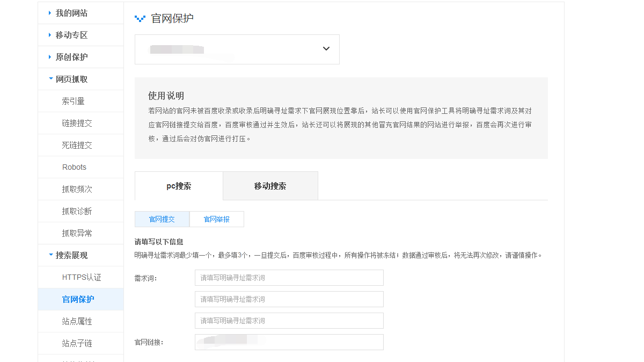
Task: Open the 索引量 page from sidebar
Action: [x=74, y=100]
